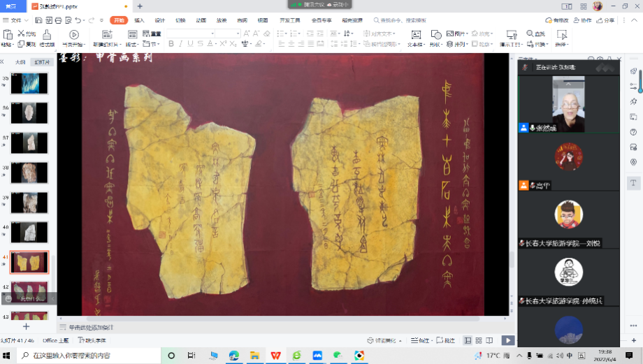
Task: Open the 插入 ribbon tab
Action: 139,20
